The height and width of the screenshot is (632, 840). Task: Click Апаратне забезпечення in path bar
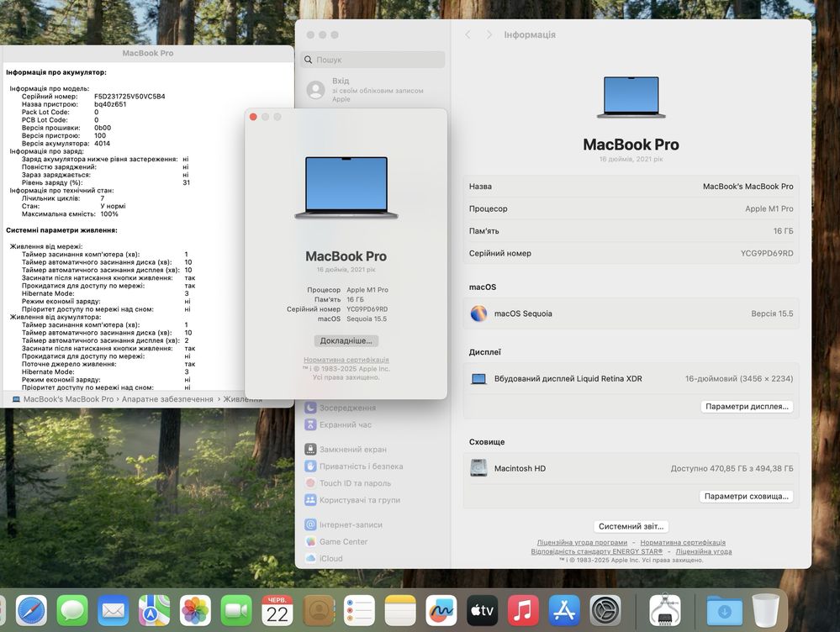[167, 399]
